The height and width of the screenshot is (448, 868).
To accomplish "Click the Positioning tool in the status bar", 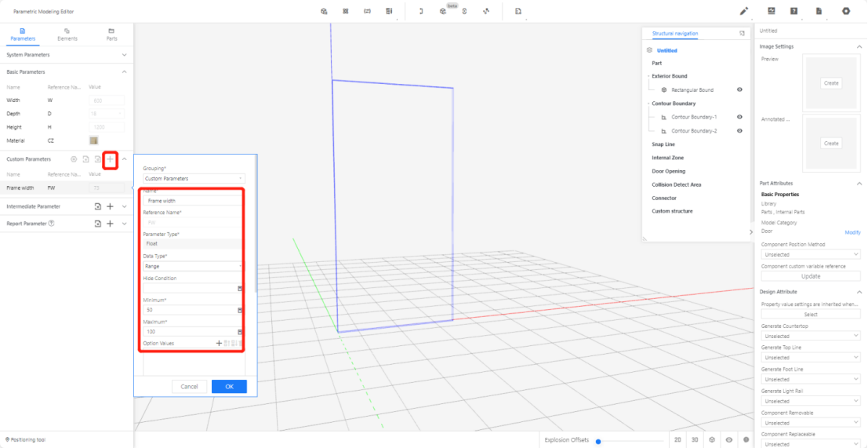I will pyautogui.click(x=25, y=439).
